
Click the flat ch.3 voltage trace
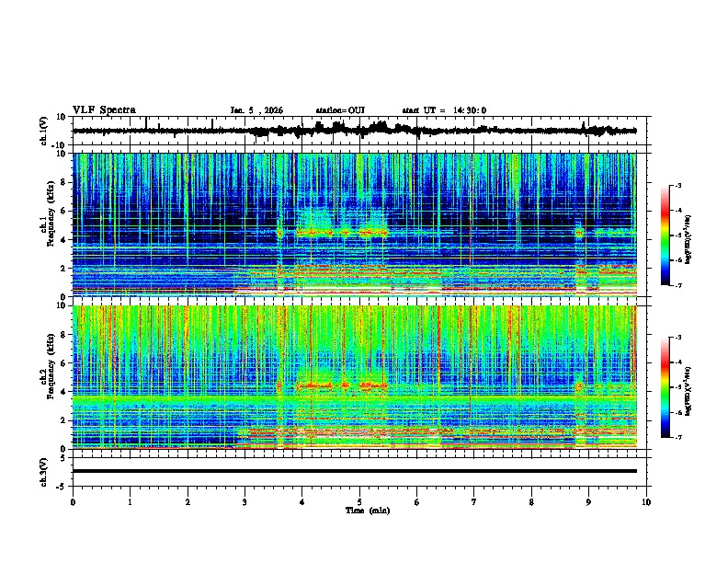[x=354, y=471]
